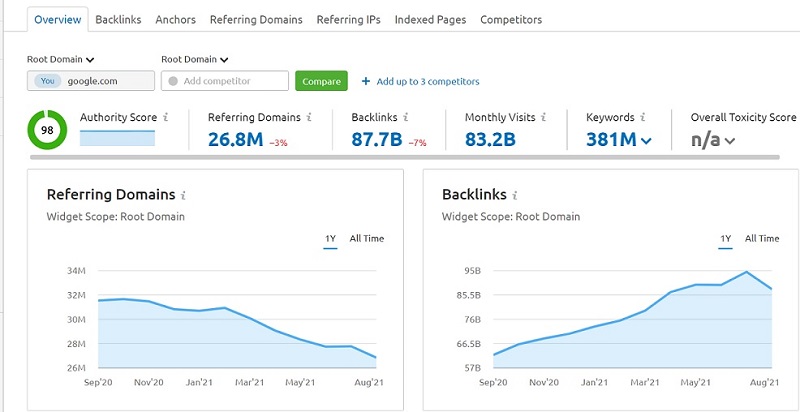The width and height of the screenshot is (800, 412).
Task: Click the Authority Score trend sparkline
Action: pos(117,138)
